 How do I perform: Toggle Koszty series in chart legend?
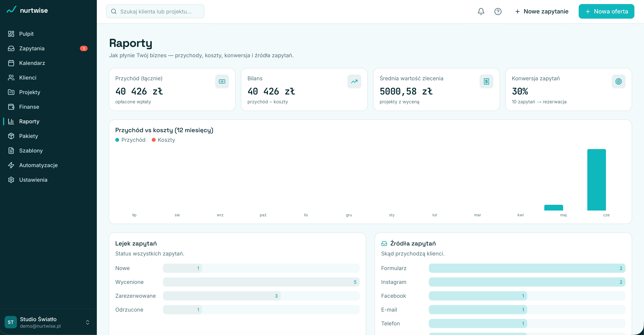[x=163, y=140]
